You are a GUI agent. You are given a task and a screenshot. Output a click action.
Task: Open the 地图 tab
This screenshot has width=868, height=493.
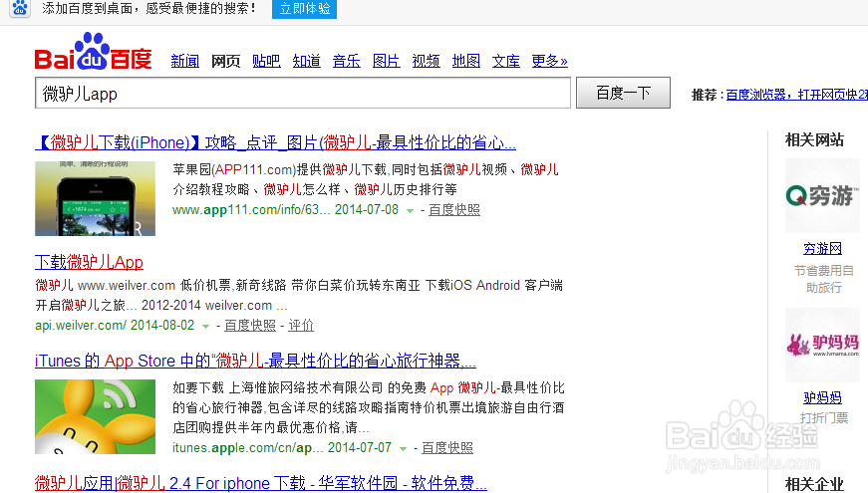466,61
